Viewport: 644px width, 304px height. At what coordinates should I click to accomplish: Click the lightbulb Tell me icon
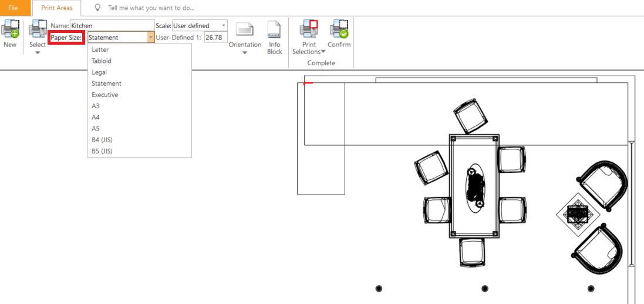tap(97, 8)
